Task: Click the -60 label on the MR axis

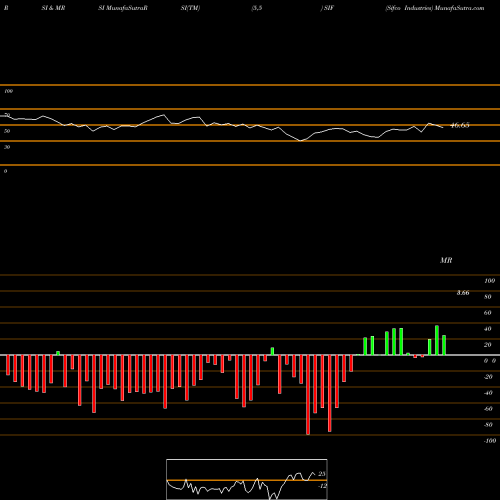Action: (x=488, y=409)
